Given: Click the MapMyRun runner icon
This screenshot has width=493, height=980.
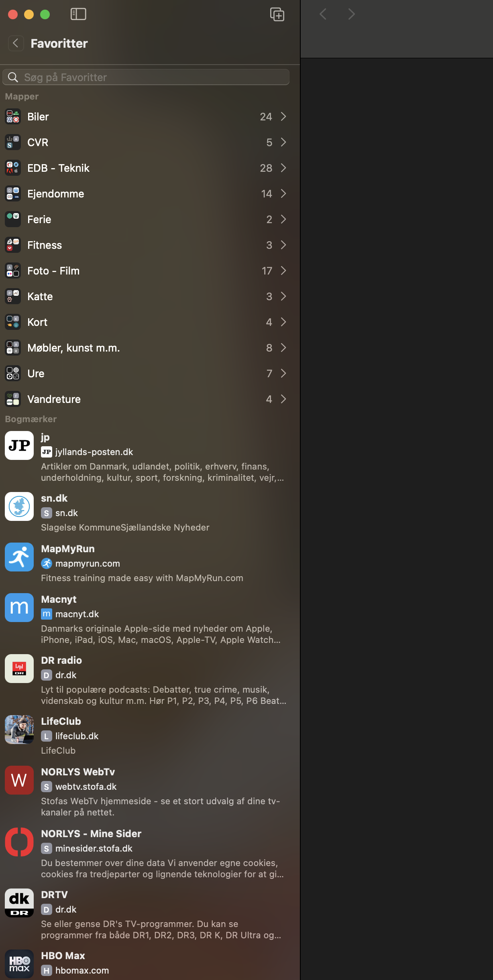Looking at the screenshot, I should (x=19, y=557).
